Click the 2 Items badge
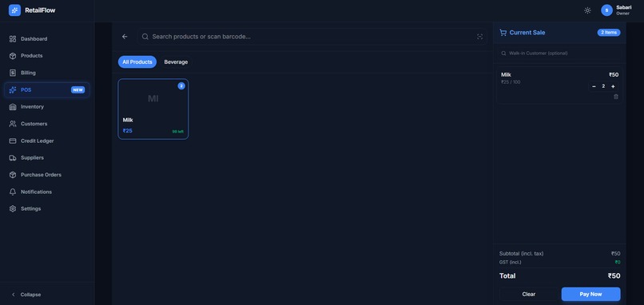644x305 pixels. pos(609,33)
